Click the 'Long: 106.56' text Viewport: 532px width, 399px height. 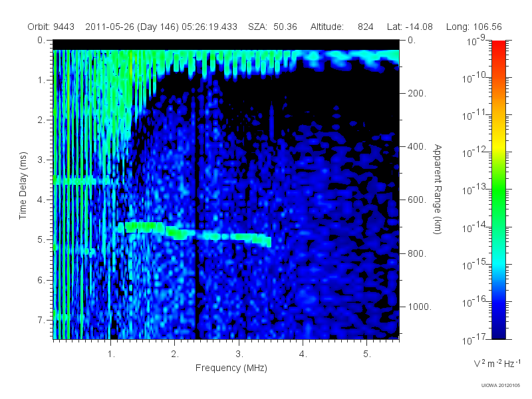point(473,27)
